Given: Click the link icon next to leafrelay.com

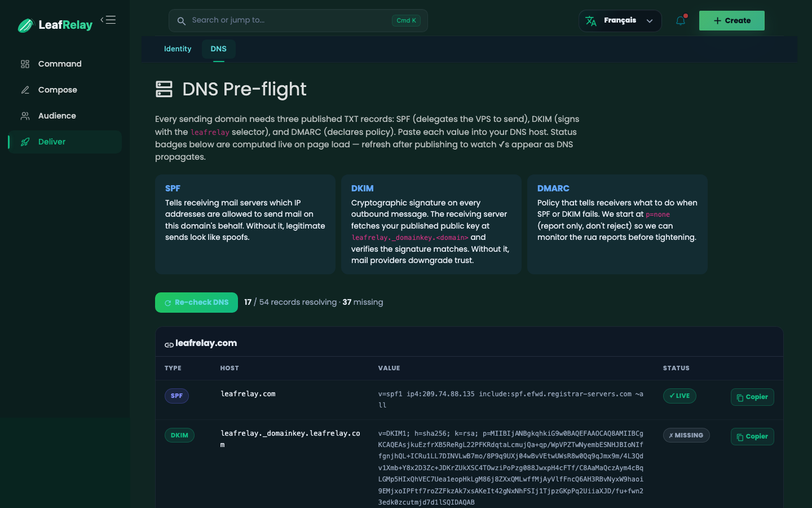Looking at the screenshot, I should pyautogui.click(x=169, y=344).
